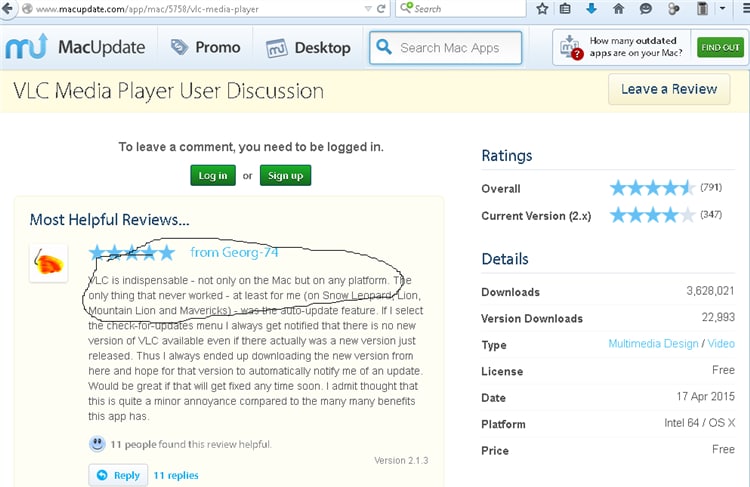Expand the dropdown arrow beside clipboard icon
750x487 pixels.
(722, 8)
